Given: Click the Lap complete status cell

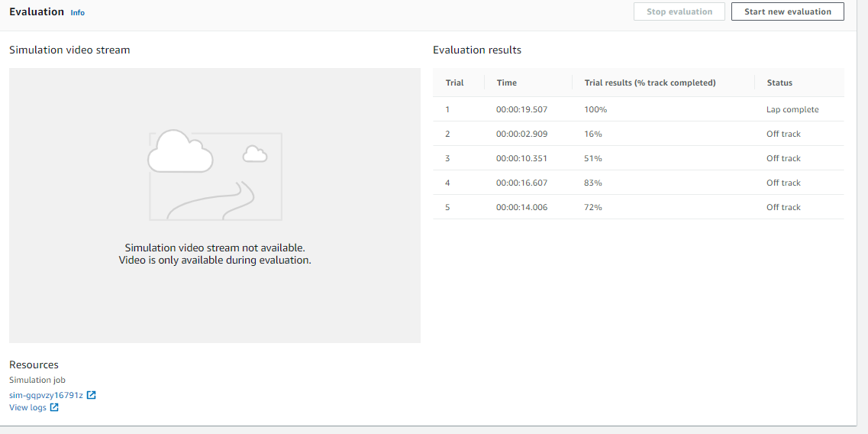Looking at the screenshot, I should click(x=792, y=109).
